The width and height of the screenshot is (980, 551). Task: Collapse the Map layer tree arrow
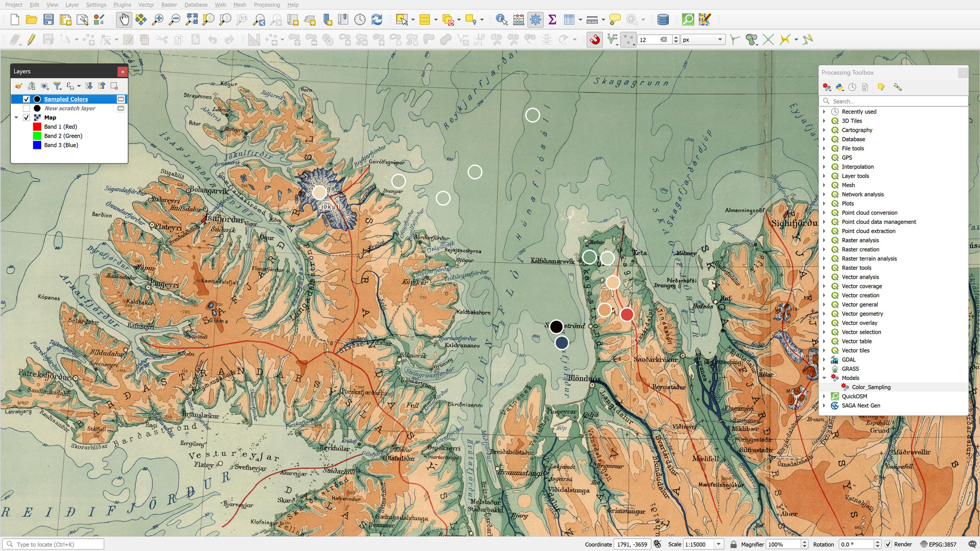click(x=16, y=118)
